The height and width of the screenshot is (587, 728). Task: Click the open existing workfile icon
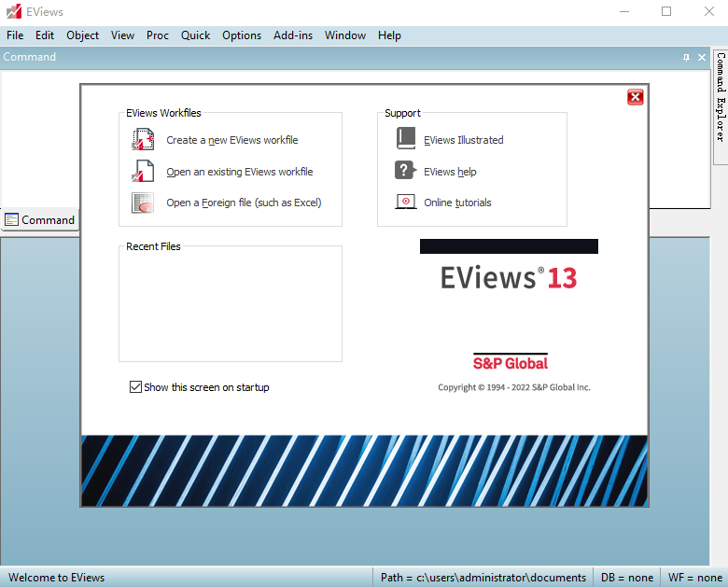(142, 172)
